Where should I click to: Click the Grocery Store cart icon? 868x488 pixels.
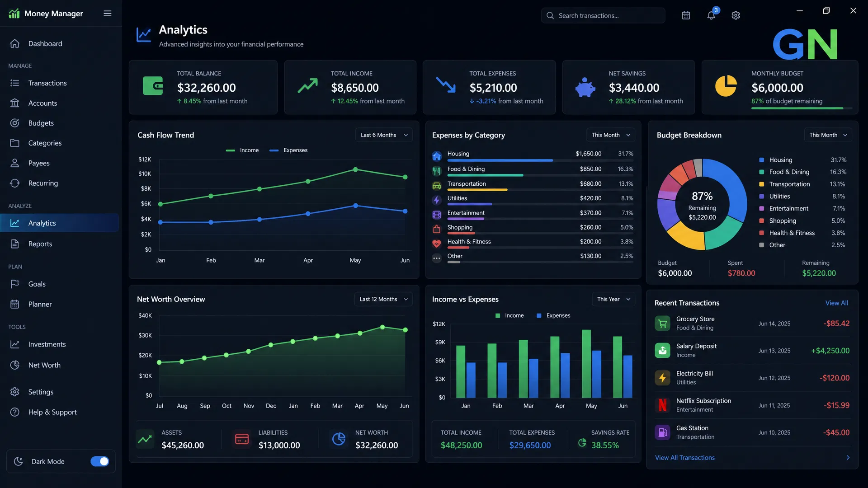coord(662,324)
